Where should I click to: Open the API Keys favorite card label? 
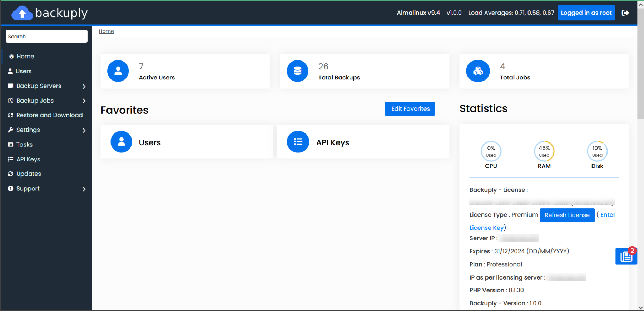(333, 142)
